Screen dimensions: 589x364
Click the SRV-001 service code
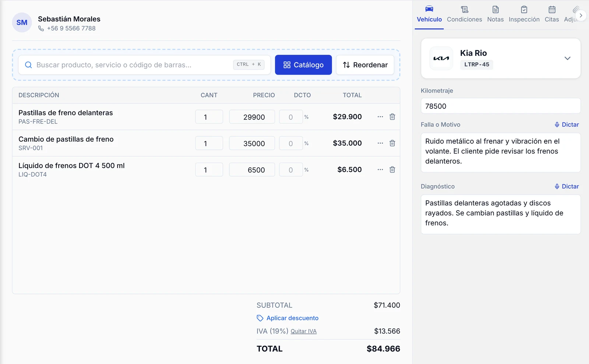click(x=31, y=148)
